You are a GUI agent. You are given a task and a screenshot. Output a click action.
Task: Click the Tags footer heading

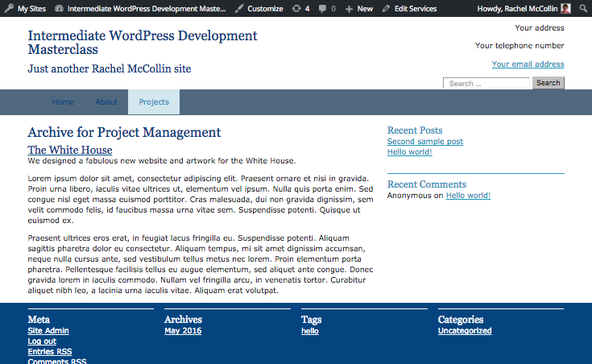pos(312,320)
